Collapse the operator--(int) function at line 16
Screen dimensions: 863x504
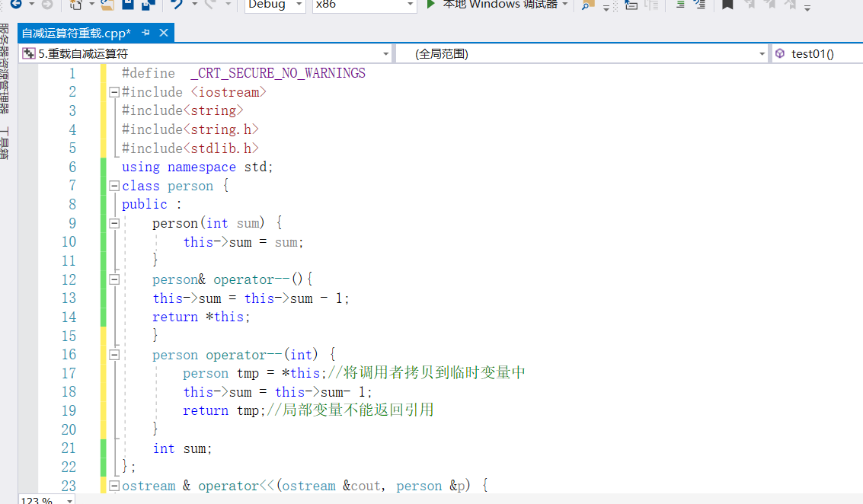coord(114,355)
